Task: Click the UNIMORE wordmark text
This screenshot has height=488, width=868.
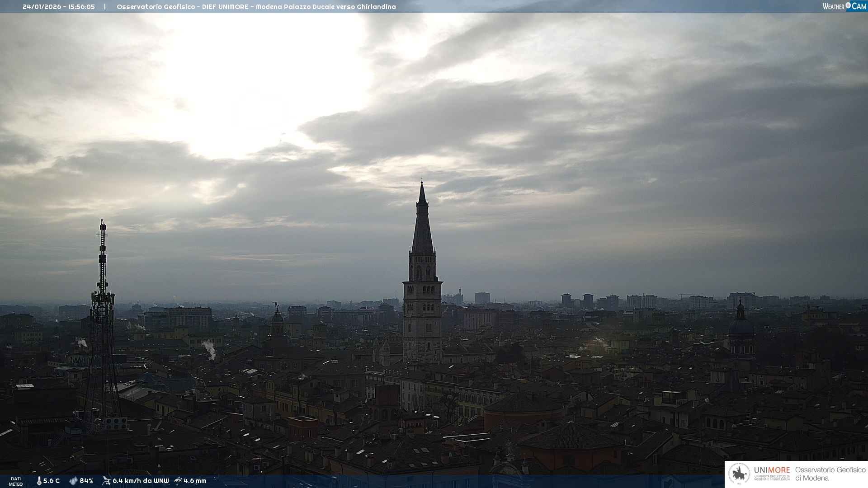Action: tap(772, 470)
